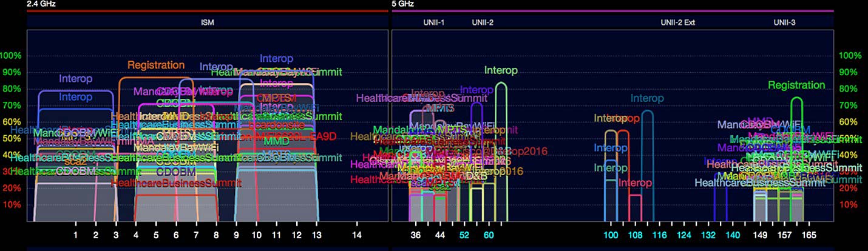Click the scaz label in the 2.4 GHz graph
868x251 pixels.
[75, 162]
